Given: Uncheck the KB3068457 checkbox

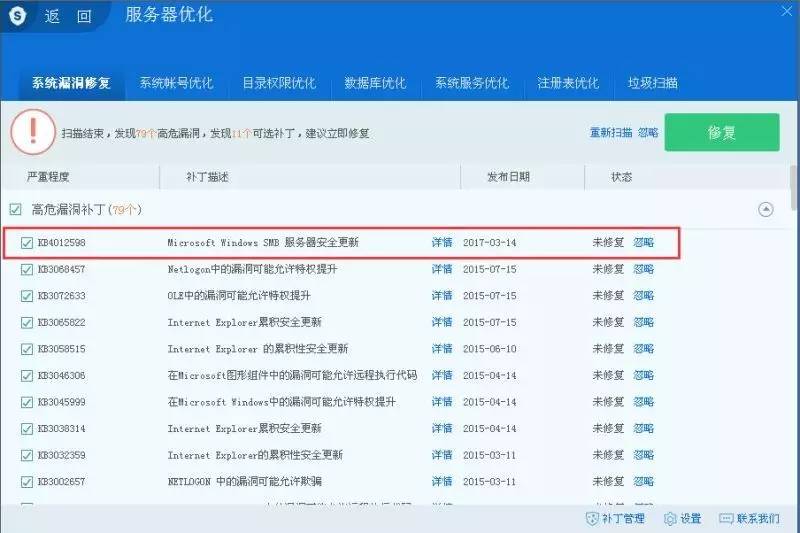Looking at the screenshot, I should (x=27, y=269).
